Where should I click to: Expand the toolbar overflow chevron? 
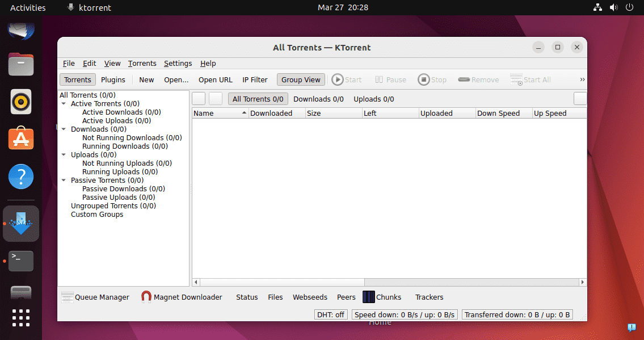[582, 79]
